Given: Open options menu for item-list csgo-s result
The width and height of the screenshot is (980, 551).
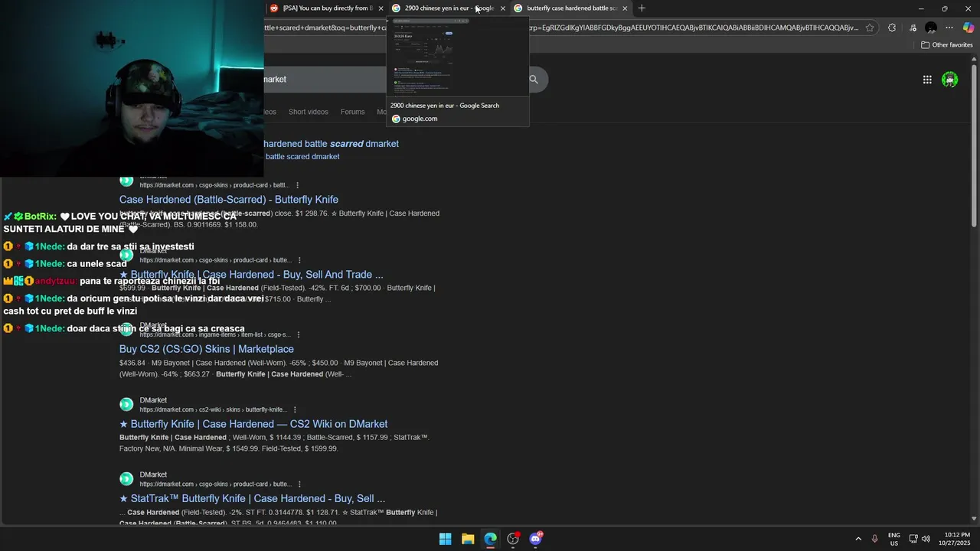Looking at the screenshot, I should point(299,334).
